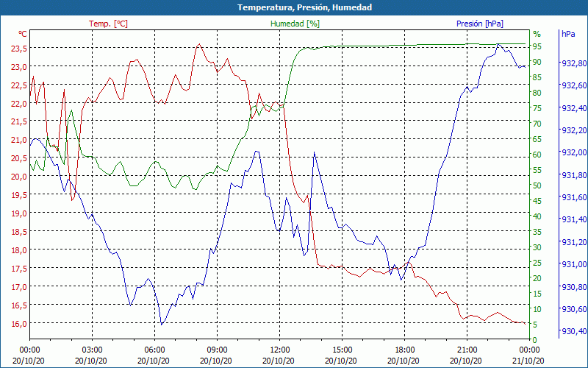
Task: Click the 60 humidity axis value
Action: tap(537, 155)
